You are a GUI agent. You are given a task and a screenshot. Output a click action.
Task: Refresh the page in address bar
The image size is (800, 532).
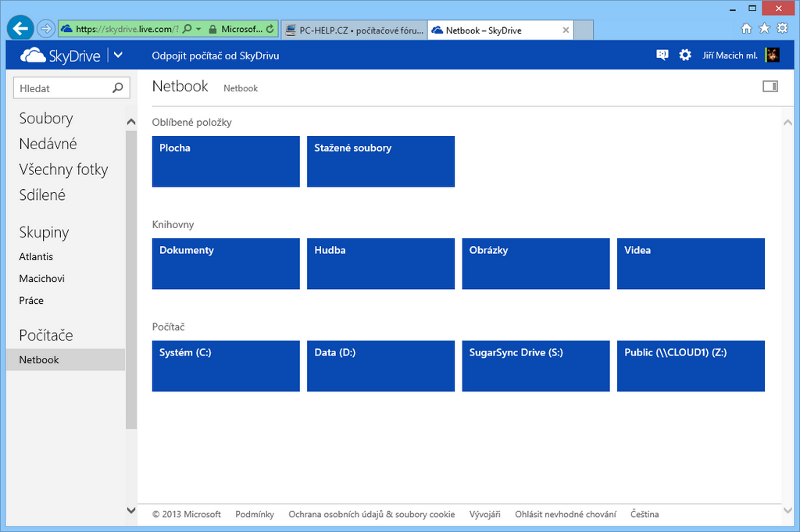[x=270, y=29]
